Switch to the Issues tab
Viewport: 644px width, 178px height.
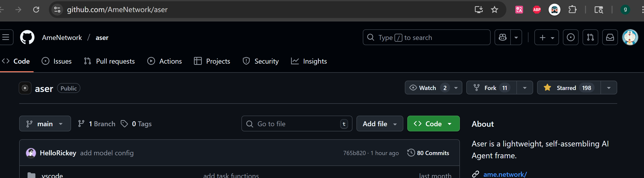(x=57, y=61)
